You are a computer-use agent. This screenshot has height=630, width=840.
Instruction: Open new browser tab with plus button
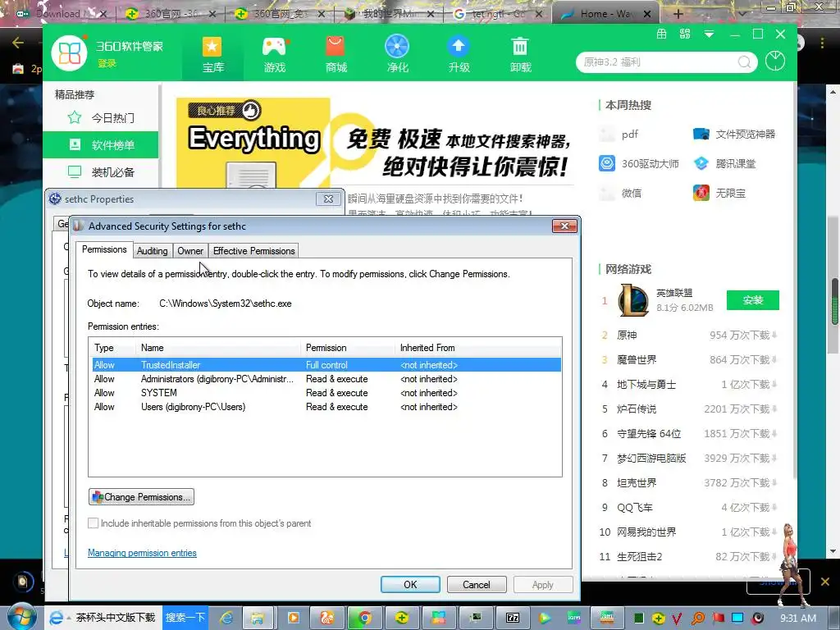pyautogui.click(x=678, y=14)
